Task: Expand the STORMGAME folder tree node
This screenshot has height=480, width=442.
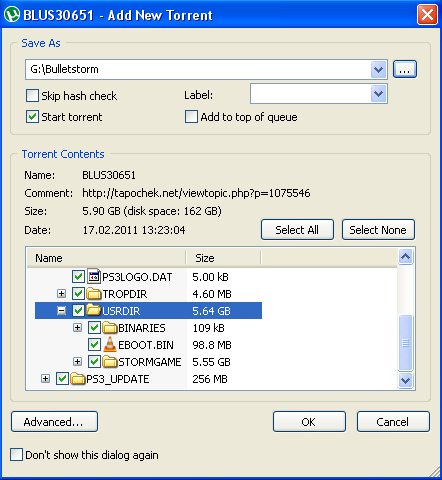Action: (77, 362)
